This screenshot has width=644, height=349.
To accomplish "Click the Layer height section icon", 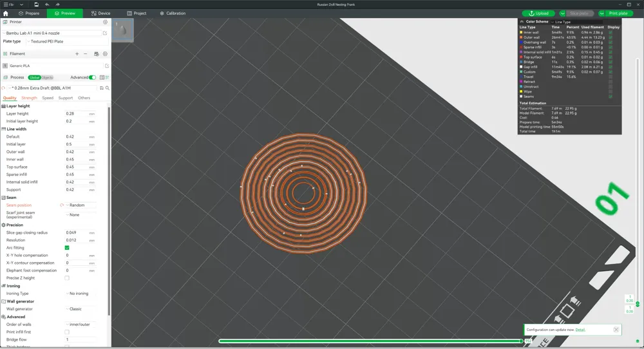I will point(3,106).
